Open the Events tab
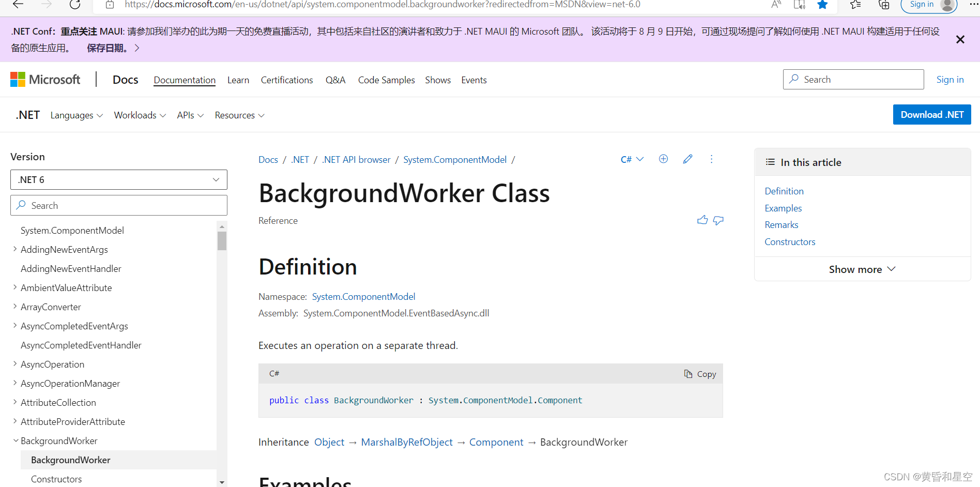 click(x=474, y=80)
